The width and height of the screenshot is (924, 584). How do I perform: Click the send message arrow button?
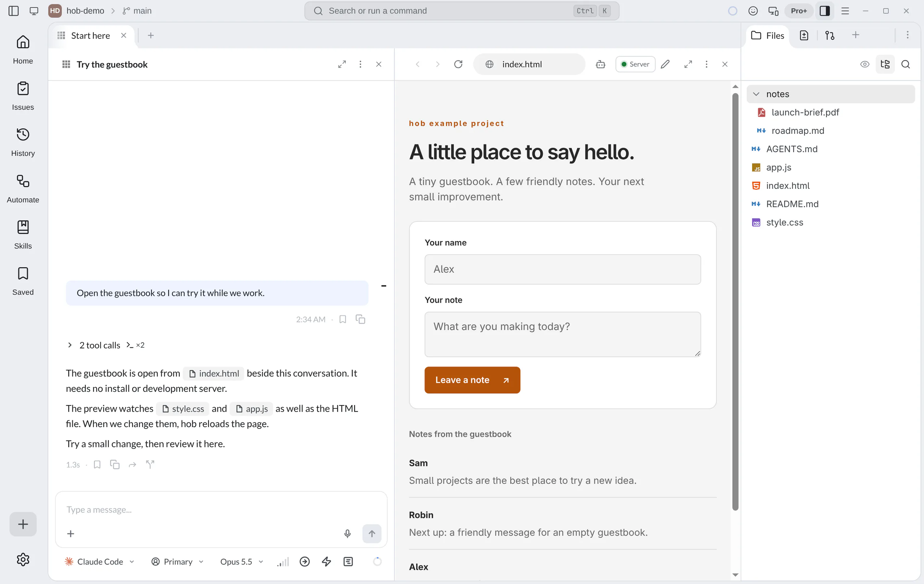coord(372,533)
